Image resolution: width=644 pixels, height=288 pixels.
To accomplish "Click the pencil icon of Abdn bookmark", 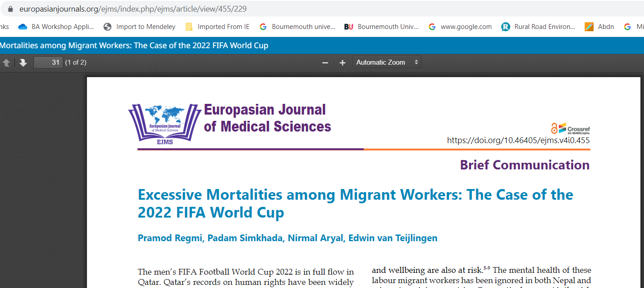I will tap(589, 27).
